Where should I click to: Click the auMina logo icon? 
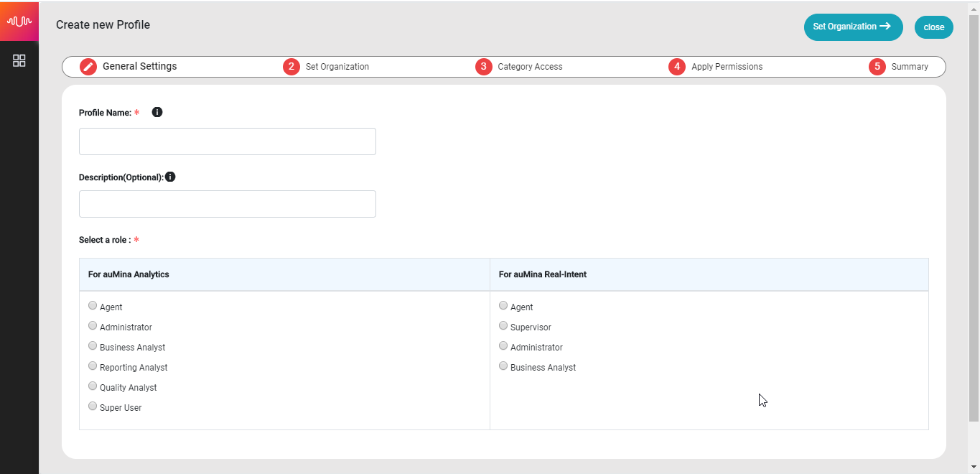[19, 21]
